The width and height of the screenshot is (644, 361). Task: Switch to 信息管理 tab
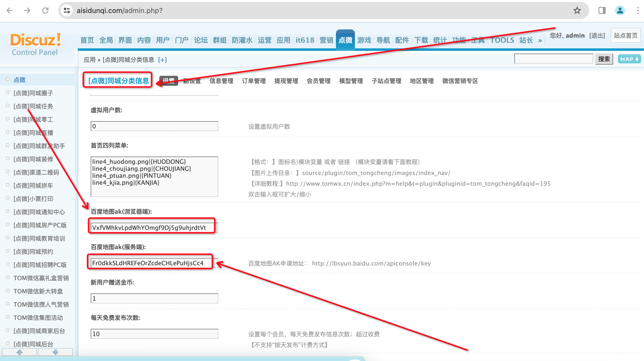[x=221, y=81]
